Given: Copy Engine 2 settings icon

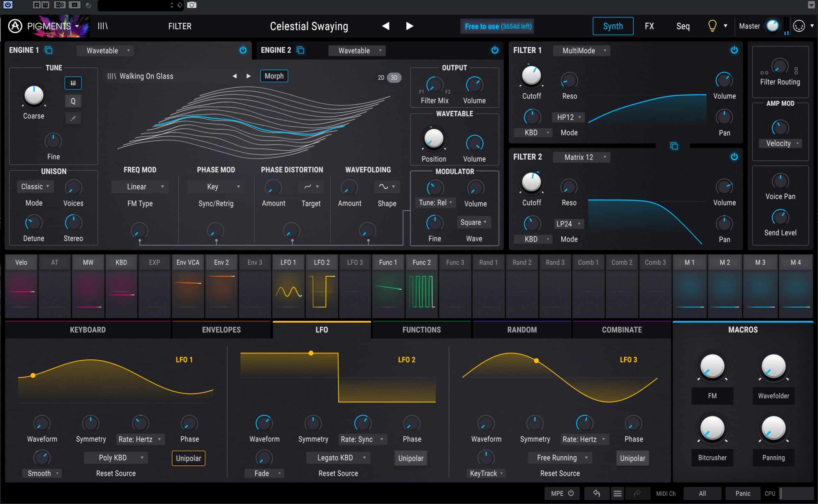Looking at the screenshot, I should click(x=300, y=50).
